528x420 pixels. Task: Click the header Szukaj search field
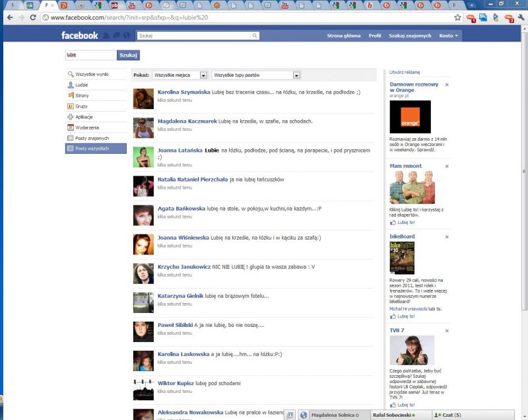[x=194, y=36]
